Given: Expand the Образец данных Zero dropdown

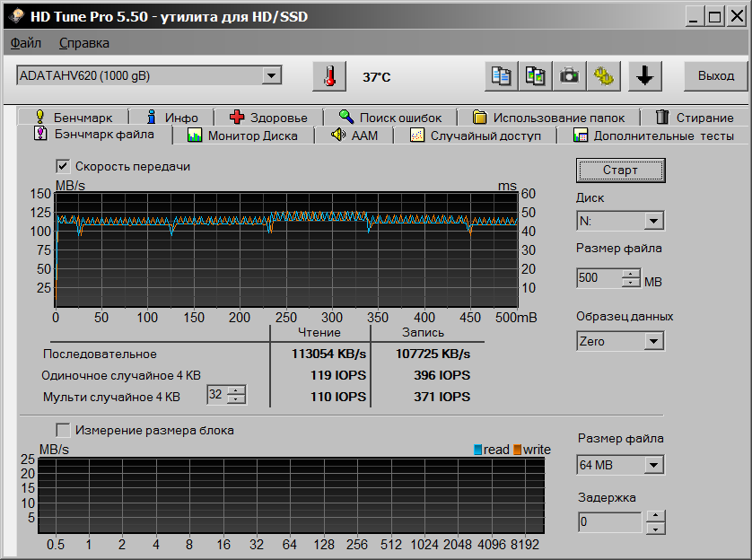Looking at the screenshot, I should [x=653, y=341].
